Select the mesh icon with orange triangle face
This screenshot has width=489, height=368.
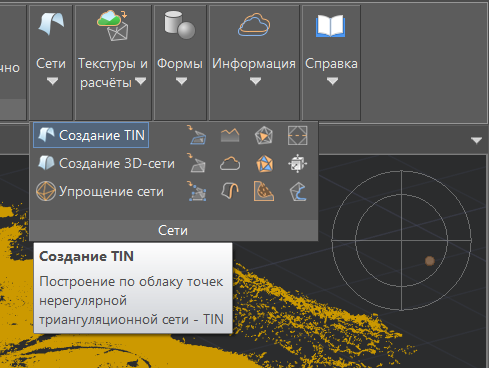tap(264, 135)
